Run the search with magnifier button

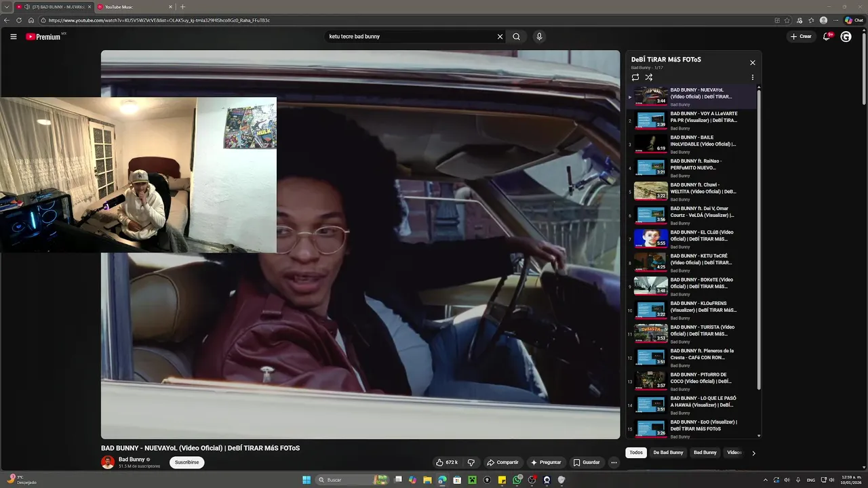pyautogui.click(x=516, y=37)
